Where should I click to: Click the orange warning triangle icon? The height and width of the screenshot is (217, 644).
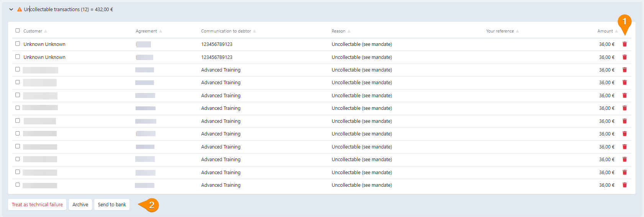click(x=20, y=10)
